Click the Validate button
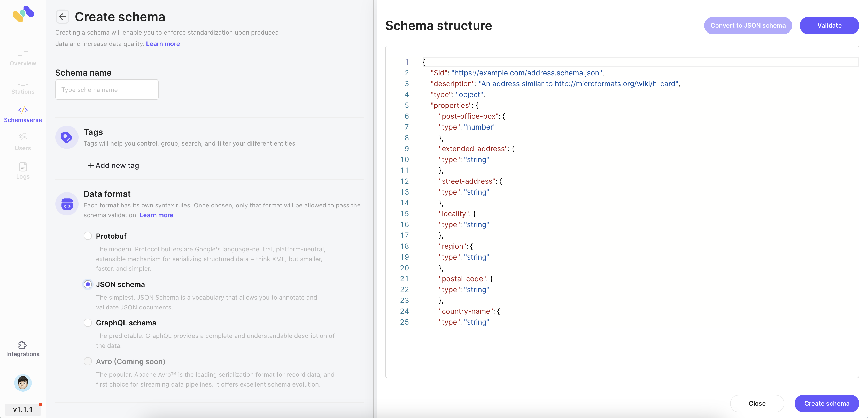868x418 pixels. (829, 25)
